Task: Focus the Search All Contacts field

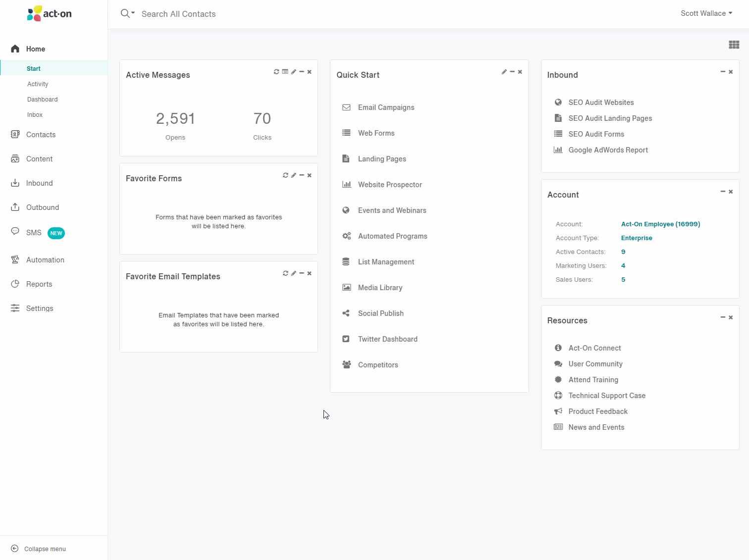Action: (179, 14)
